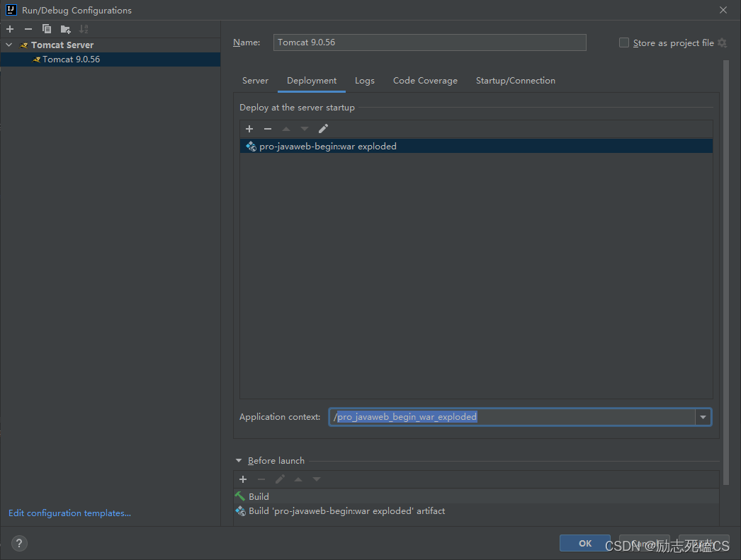Select Tomcat 9.0.56 configuration in tree

coord(111,59)
